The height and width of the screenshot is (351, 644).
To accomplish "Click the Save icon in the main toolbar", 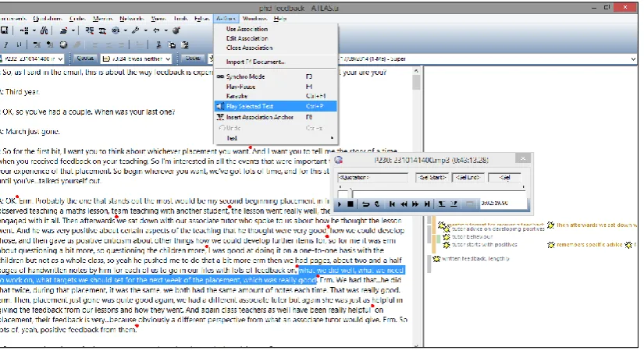I will [5, 30].
